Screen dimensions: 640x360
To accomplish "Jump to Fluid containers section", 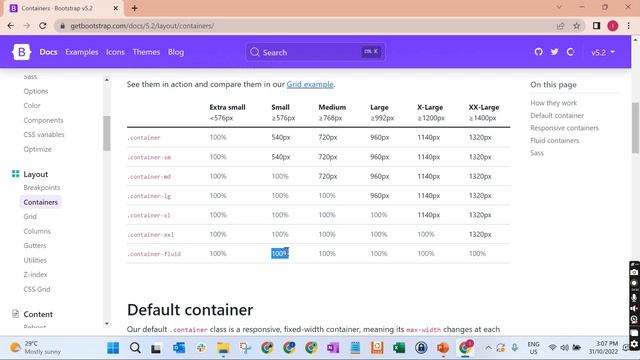I will (555, 140).
